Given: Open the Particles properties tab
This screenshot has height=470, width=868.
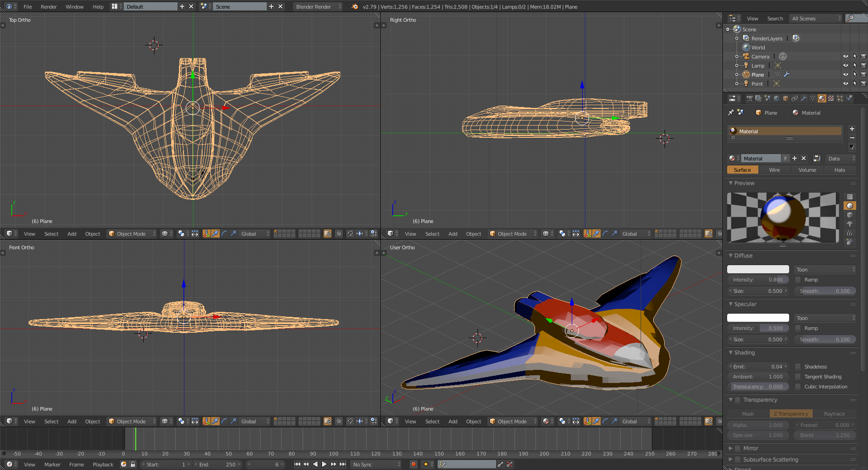Looking at the screenshot, I should [x=840, y=98].
